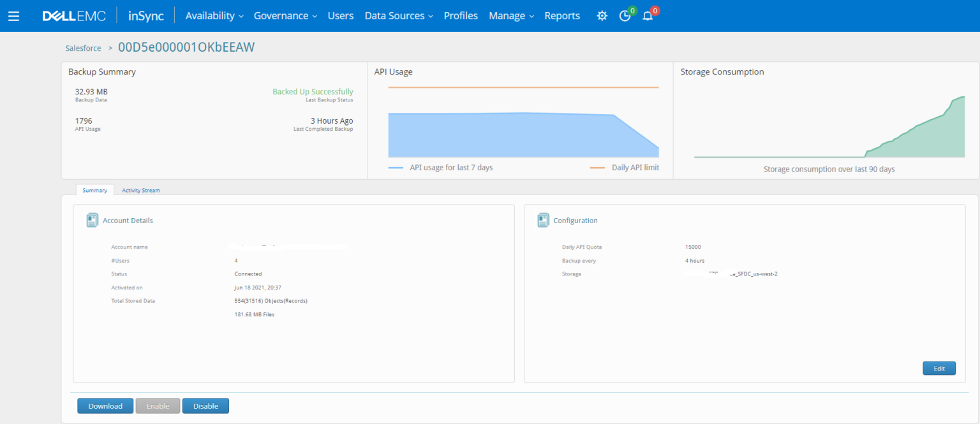Navigate back via the Salesforce breadcrumb link
This screenshot has width=980, height=424.
click(83, 48)
